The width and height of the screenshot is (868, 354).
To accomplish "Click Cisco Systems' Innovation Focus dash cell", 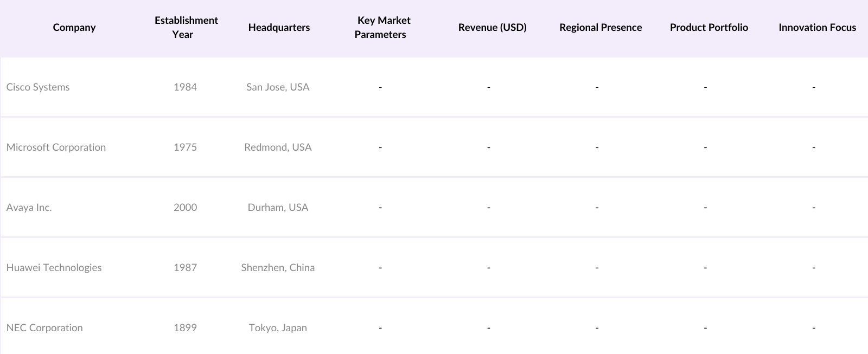I will pos(814,87).
